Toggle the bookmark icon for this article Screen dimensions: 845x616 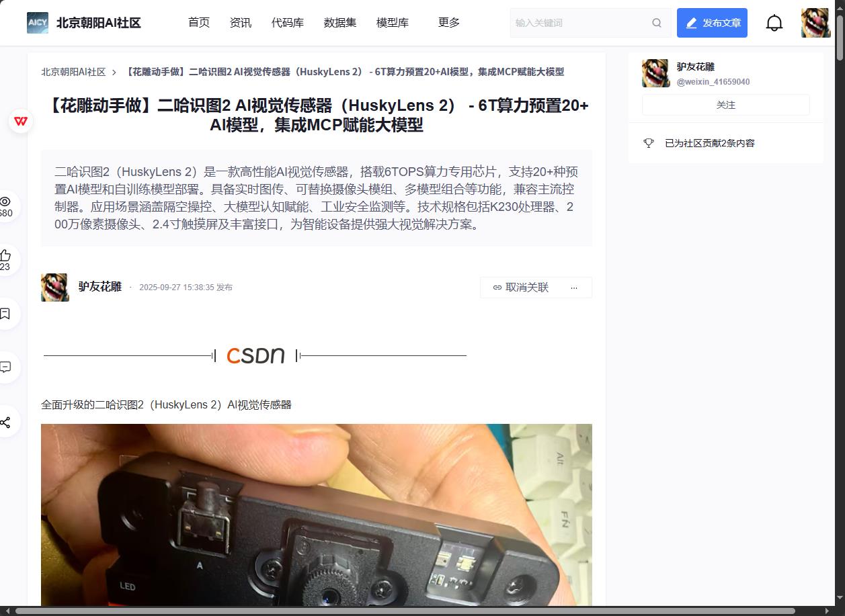click(x=5, y=314)
